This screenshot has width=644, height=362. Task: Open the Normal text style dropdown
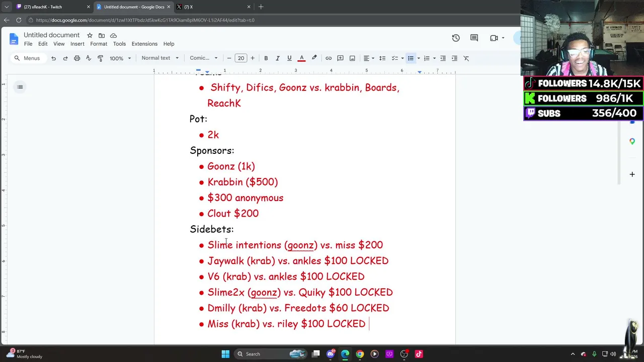point(160,58)
